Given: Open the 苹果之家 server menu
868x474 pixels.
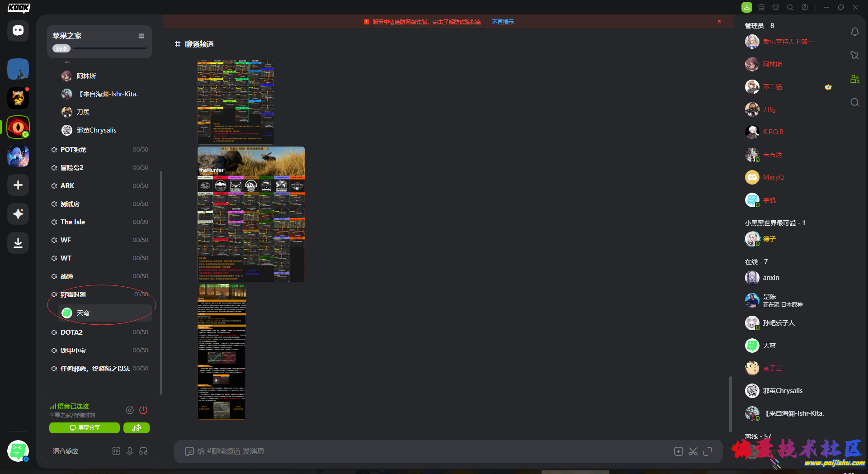Looking at the screenshot, I should pos(141,36).
